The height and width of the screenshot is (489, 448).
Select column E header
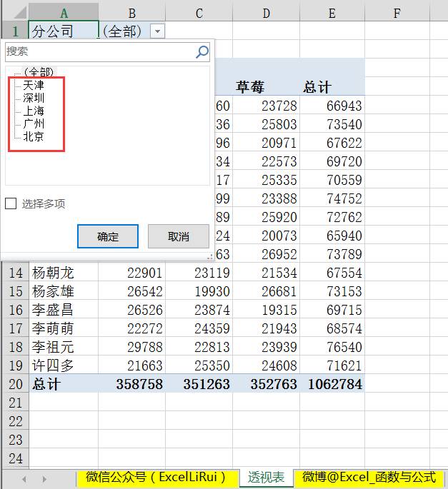point(332,13)
